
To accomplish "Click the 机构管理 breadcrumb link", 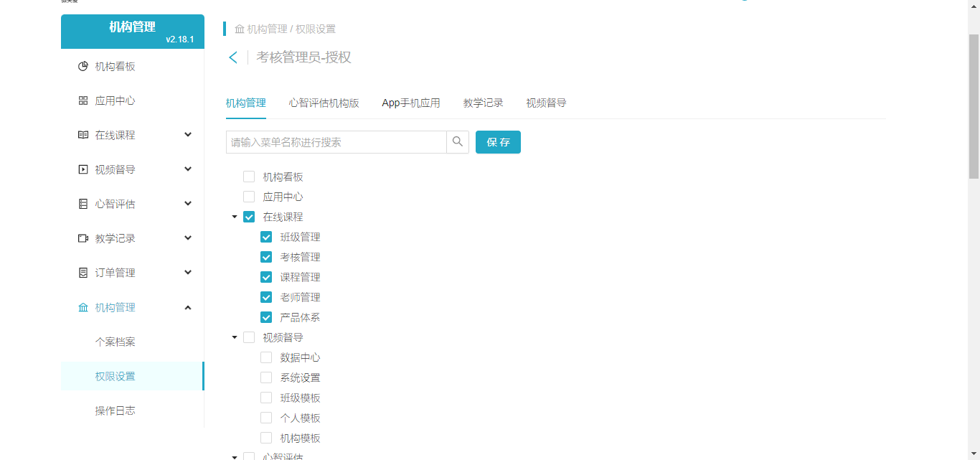I will (267, 29).
